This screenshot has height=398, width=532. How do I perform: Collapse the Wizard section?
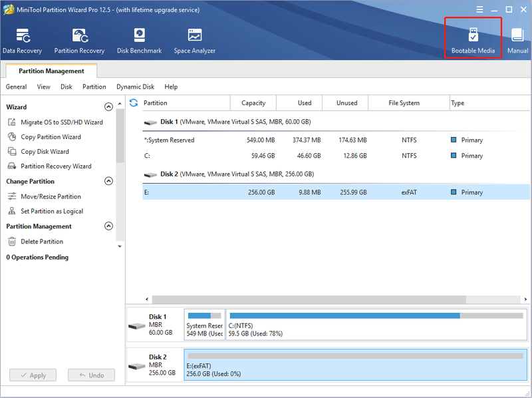coord(108,107)
